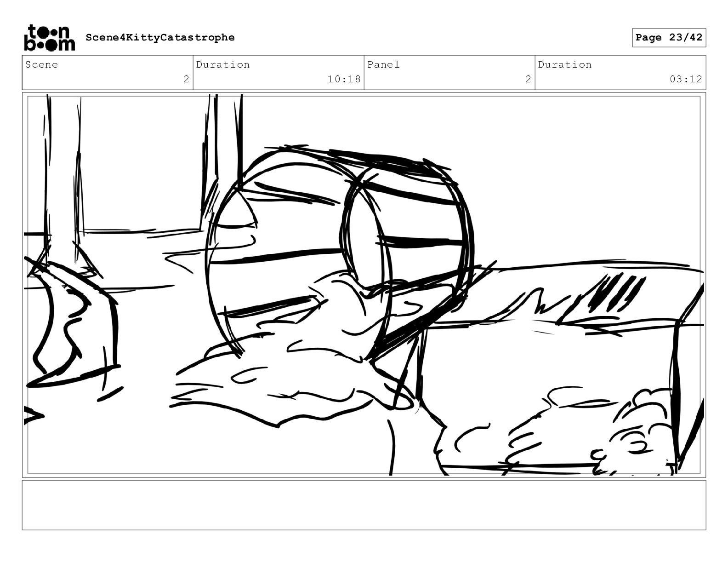Select the Scene4KittyCatastrophe title text
Screen dimensions: 728x563
point(160,37)
